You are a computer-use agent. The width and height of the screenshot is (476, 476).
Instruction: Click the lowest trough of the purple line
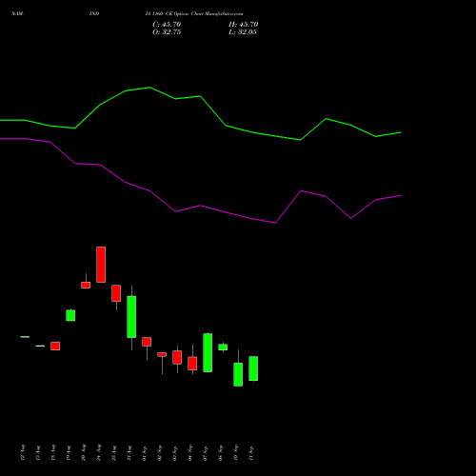point(275,223)
